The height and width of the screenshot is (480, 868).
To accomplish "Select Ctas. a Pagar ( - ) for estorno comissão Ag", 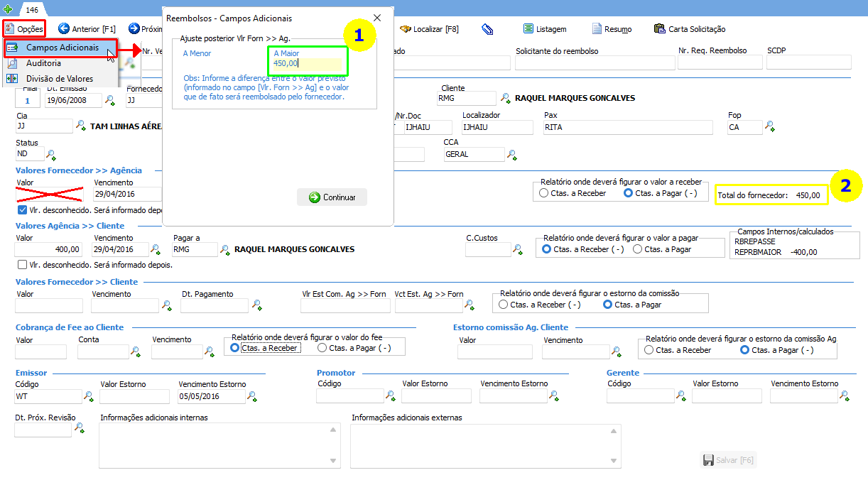I will (744, 350).
